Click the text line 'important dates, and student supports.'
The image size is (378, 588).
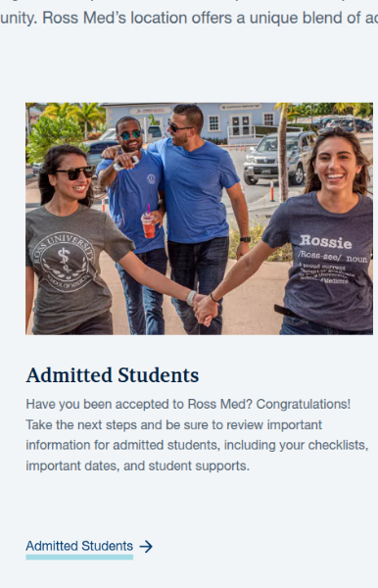[x=137, y=465]
